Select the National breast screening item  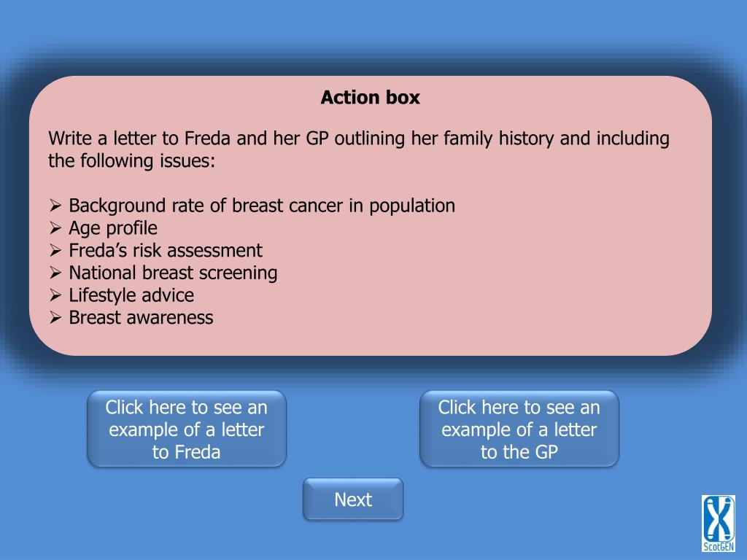coord(173,273)
